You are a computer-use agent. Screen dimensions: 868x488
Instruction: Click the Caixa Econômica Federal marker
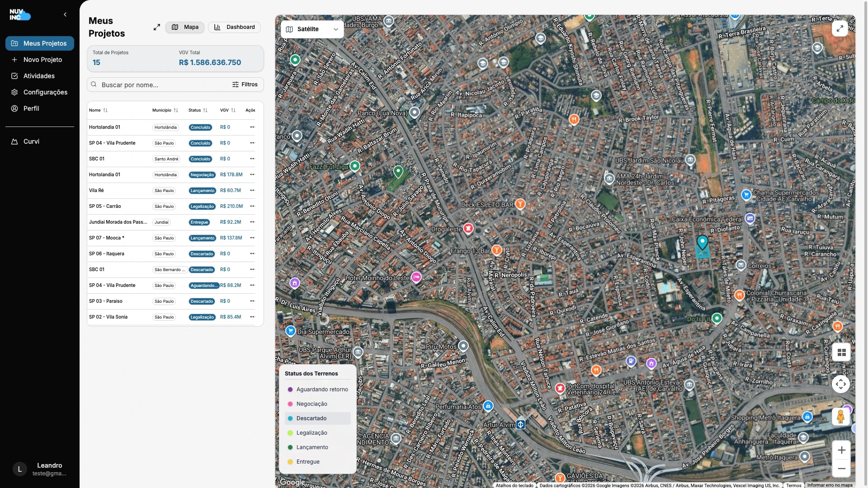(750, 219)
